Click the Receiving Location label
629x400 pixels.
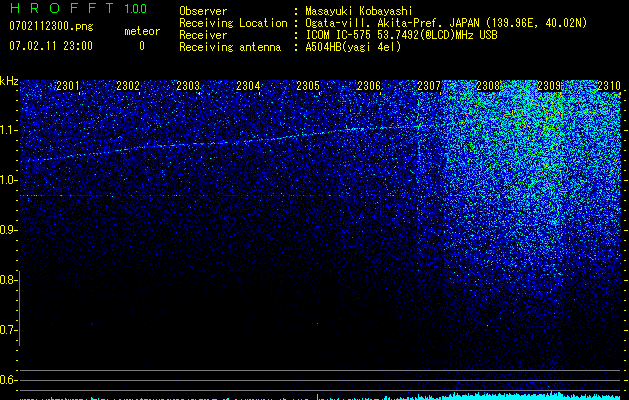tap(233, 23)
